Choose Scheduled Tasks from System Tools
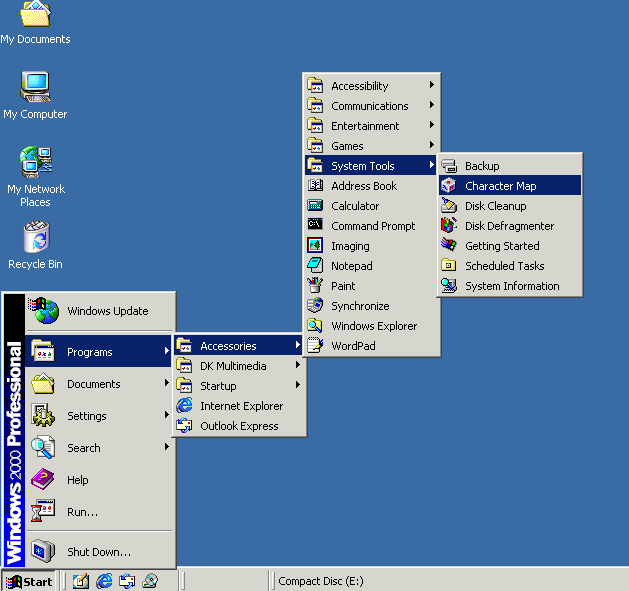This screenshot has width=629, height=591. tap(504, 266)
